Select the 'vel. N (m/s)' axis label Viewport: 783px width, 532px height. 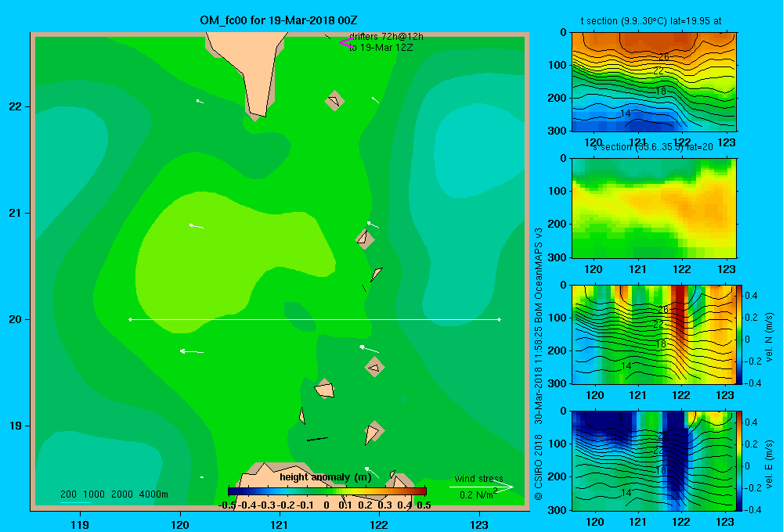770,337
